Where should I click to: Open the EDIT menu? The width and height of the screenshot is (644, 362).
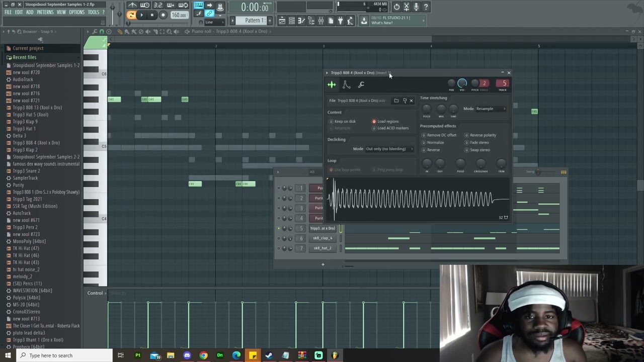pos(19,12)
